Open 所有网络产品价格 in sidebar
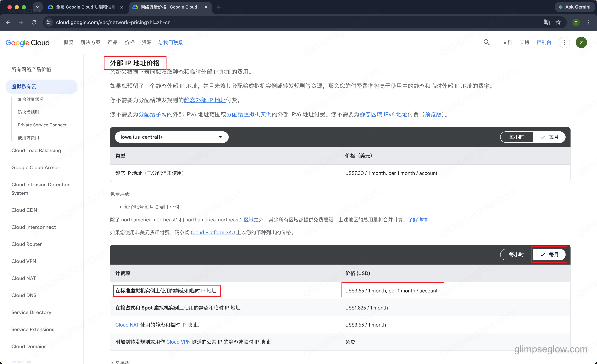597x364 pixels. coord(31,69)
